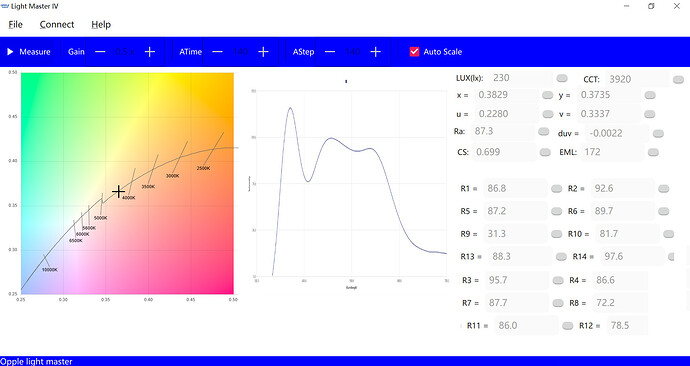
Task: Click the EML value field
Action: 613,152
